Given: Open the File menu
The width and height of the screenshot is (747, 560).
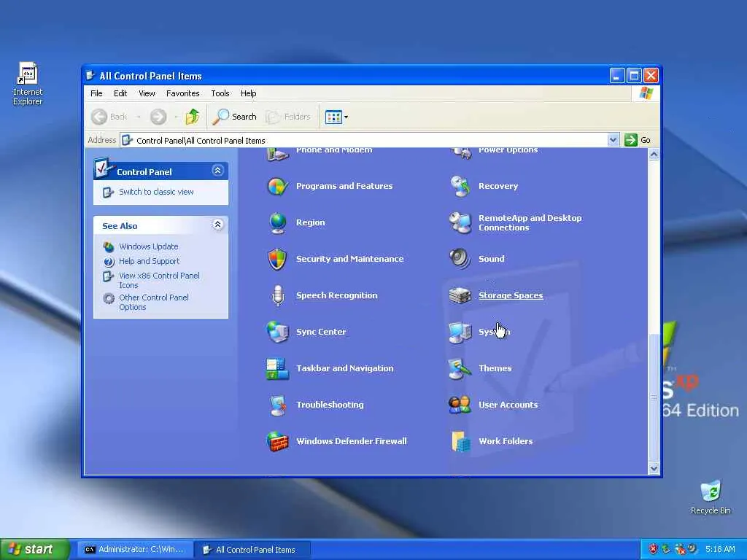Looking at the screenshot, I should [x=96, y=93].
